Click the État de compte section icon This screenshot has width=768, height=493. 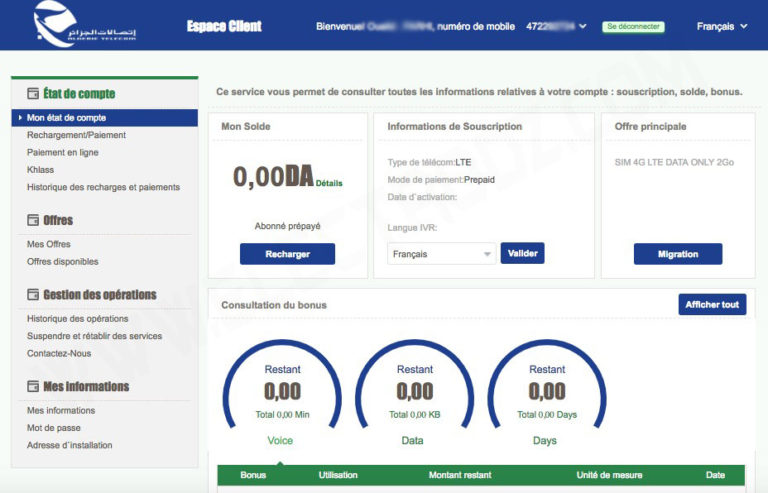[x=33, y=93]
